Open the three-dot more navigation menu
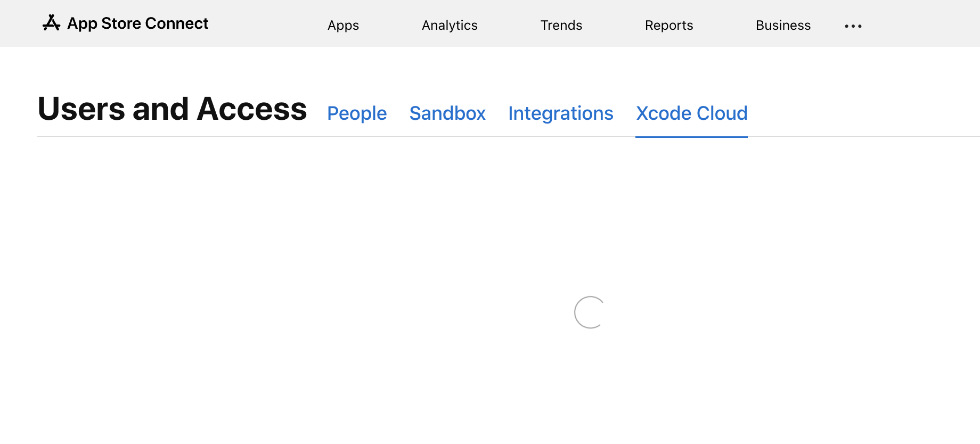Viewport: 980px width, 444px height. tap(853, 26)
